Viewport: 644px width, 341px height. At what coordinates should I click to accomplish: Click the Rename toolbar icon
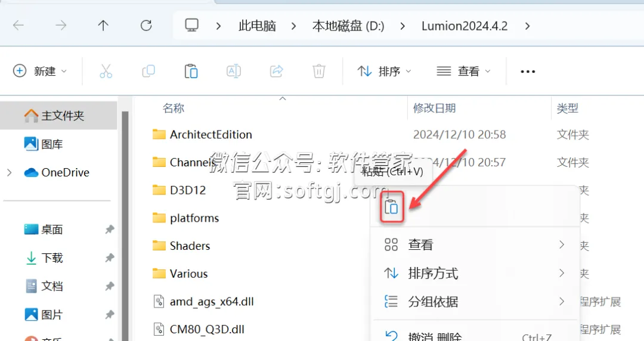pos(234,71)
